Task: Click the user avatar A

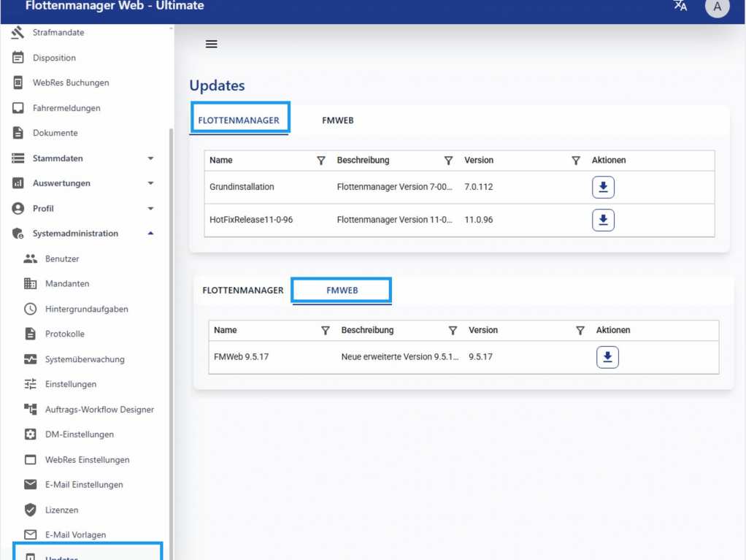Action: 717,7
